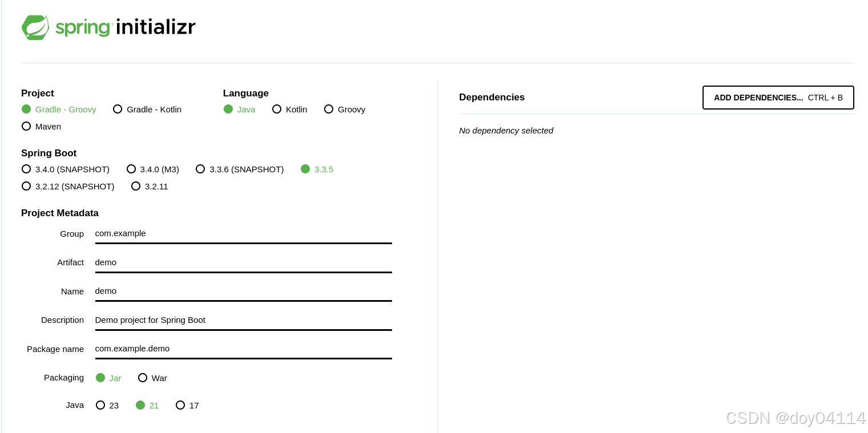Choose Groovy as the language
868x433 pixels.
tap(345, 109)
